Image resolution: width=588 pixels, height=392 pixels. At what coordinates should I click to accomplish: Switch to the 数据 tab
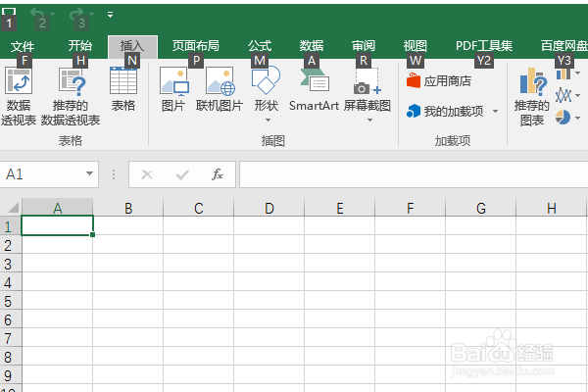pyautogui.click(x=312, y=46)
